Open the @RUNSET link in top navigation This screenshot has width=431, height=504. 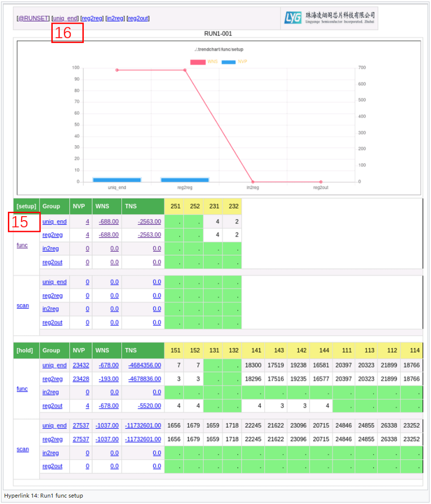click(34, 18)
